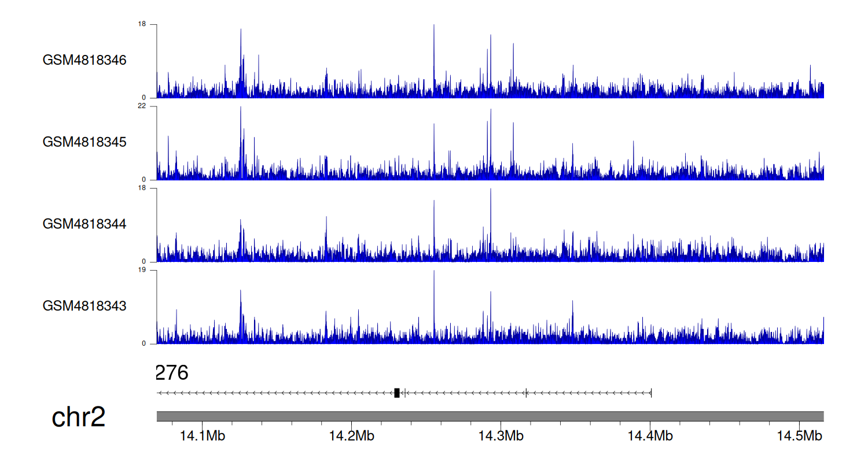Viewport: 868px width, 451px height.
Task: Click the GSM4818346 track label
Action: tap(84, 60)
